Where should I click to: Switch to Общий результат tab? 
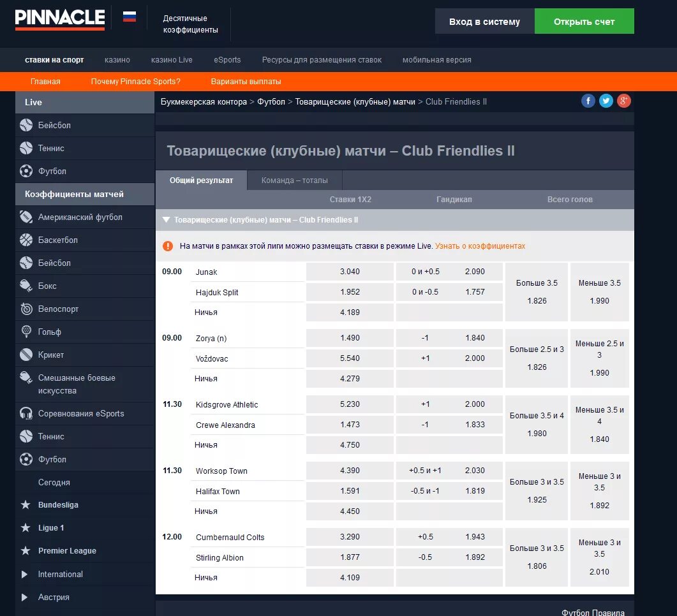pyautogui.click(x=201, y=180)
